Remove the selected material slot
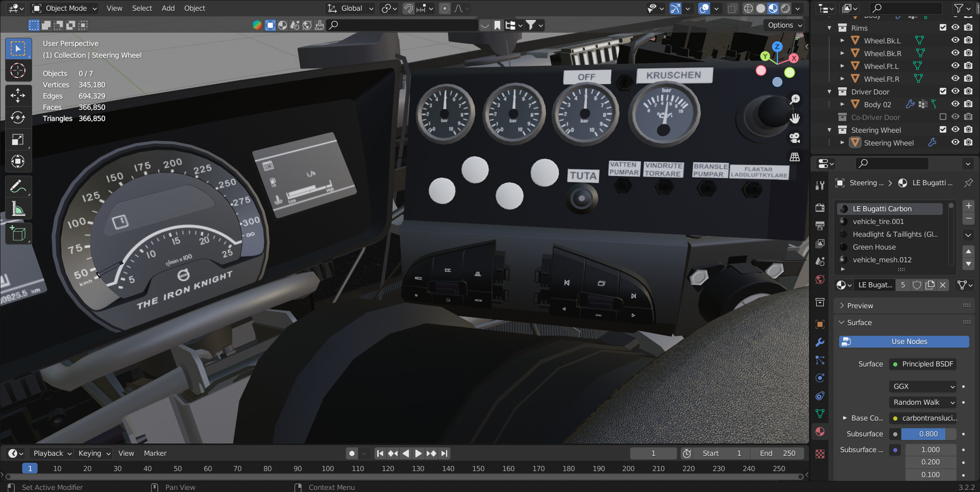Screen dimensions: 980x492 [968, 219]
